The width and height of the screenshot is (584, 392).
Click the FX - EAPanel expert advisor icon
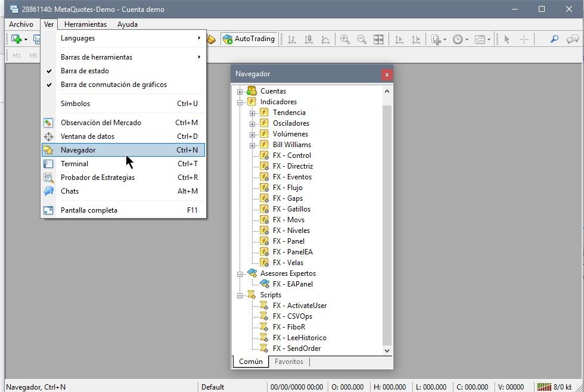tap(265, 284)
